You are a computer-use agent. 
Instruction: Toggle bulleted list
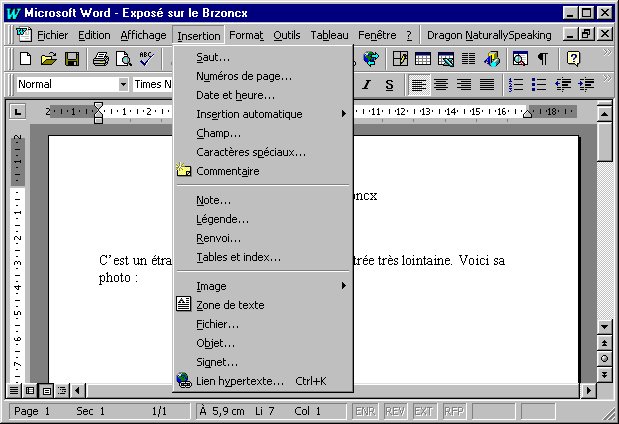pyautogui.click(x=538, y=84)
